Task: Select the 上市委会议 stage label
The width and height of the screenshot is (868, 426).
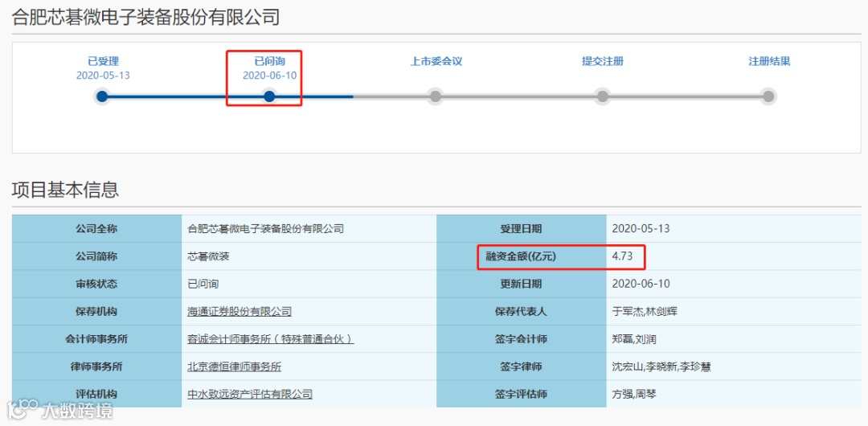Action: tap(436, 61)
